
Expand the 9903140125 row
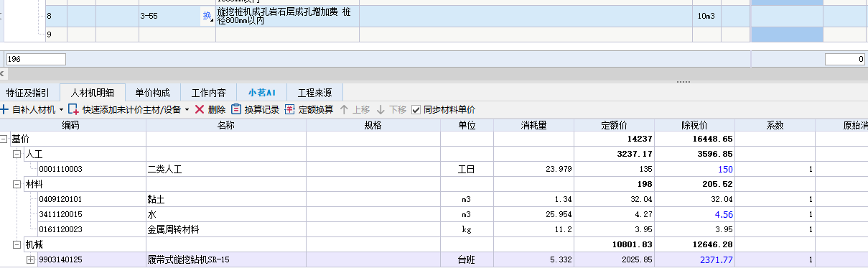click(x=30, y=259)
